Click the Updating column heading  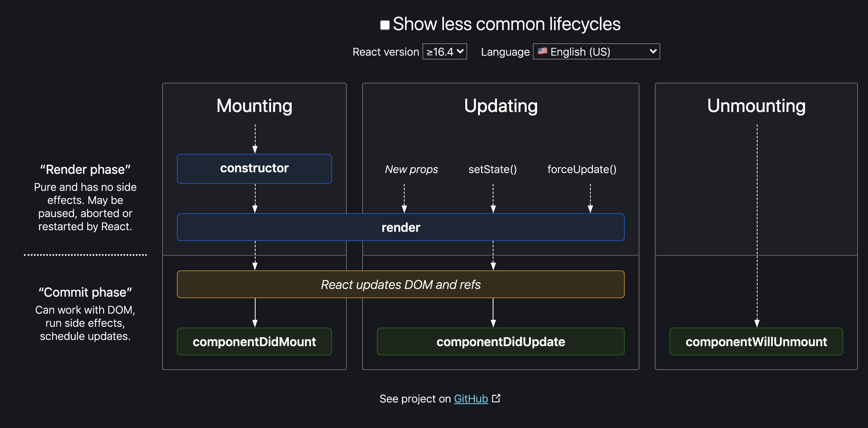coord(500,106)
